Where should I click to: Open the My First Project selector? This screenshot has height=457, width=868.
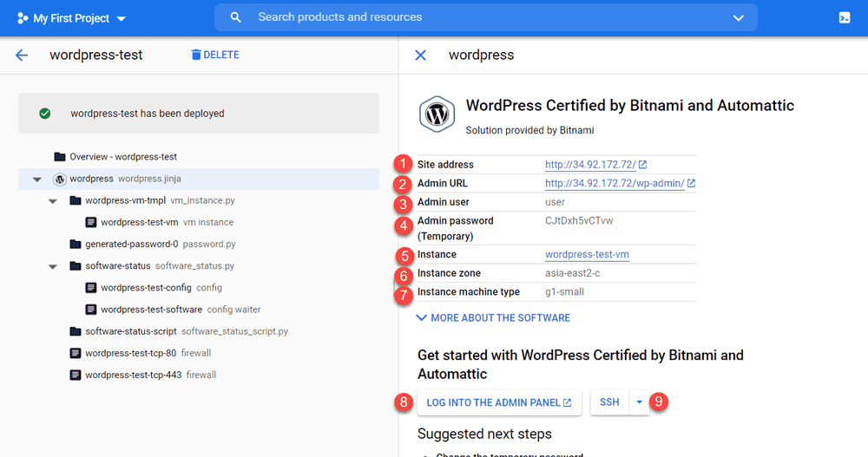click(72, 18)
